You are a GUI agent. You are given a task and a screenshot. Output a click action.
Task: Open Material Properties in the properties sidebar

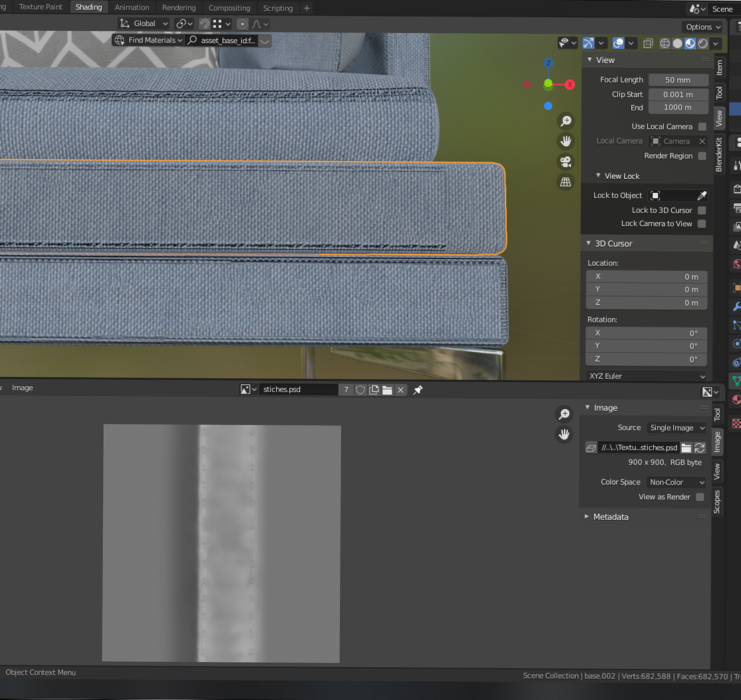[x=736, y=400]
